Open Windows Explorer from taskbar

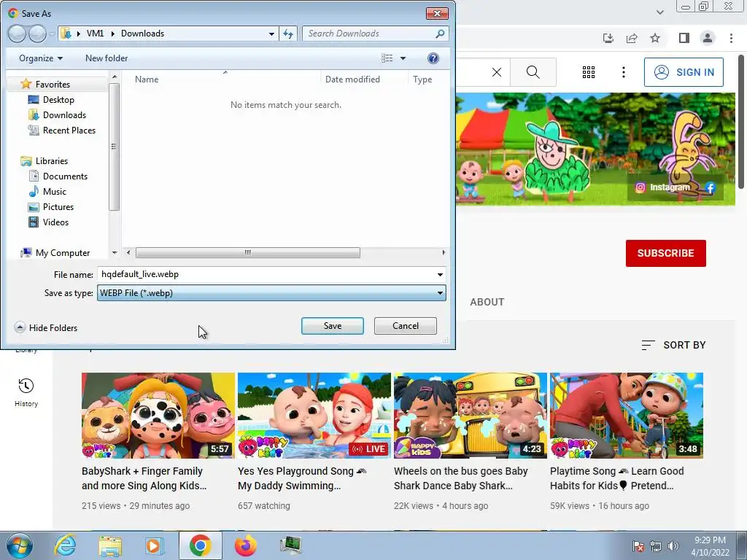(110, 545)
